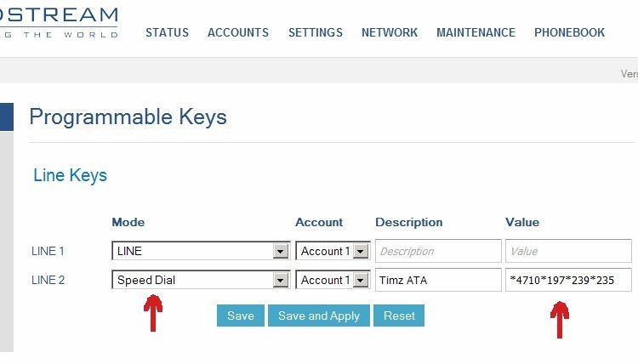
Task: Open the NETWORK menu
Action: tap(389, 33)
